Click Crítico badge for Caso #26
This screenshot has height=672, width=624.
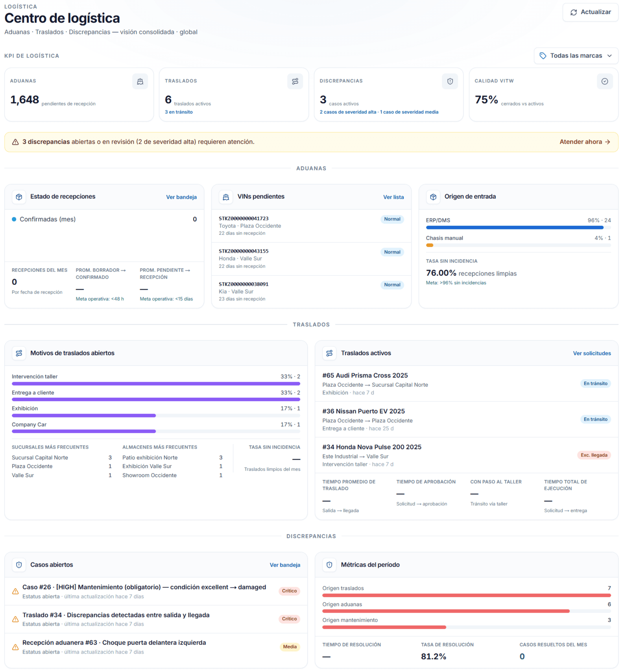coord(289,591)
